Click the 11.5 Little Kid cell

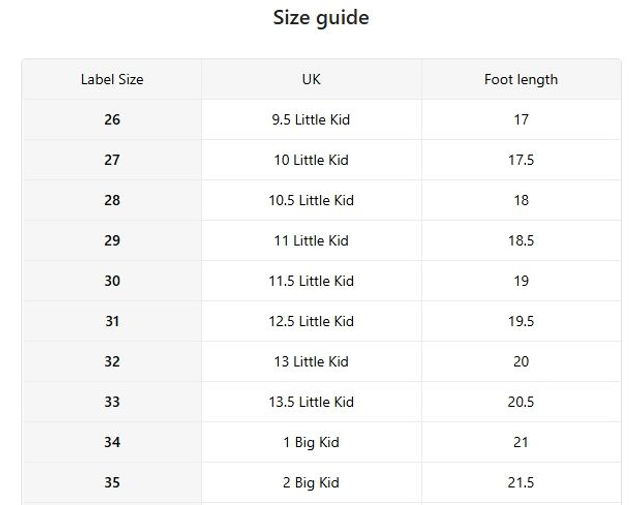coord(311,281)
